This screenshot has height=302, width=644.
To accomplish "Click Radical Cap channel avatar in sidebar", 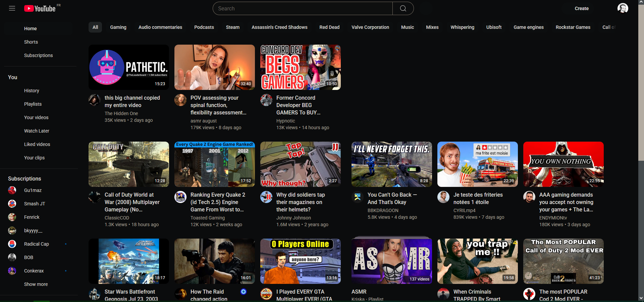I will 12,244.
